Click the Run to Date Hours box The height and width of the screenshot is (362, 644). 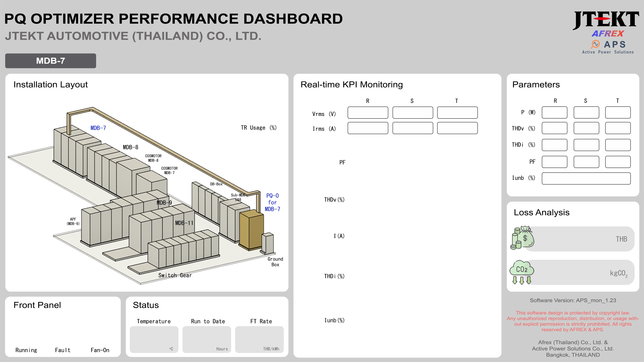[x=207, y=340]
